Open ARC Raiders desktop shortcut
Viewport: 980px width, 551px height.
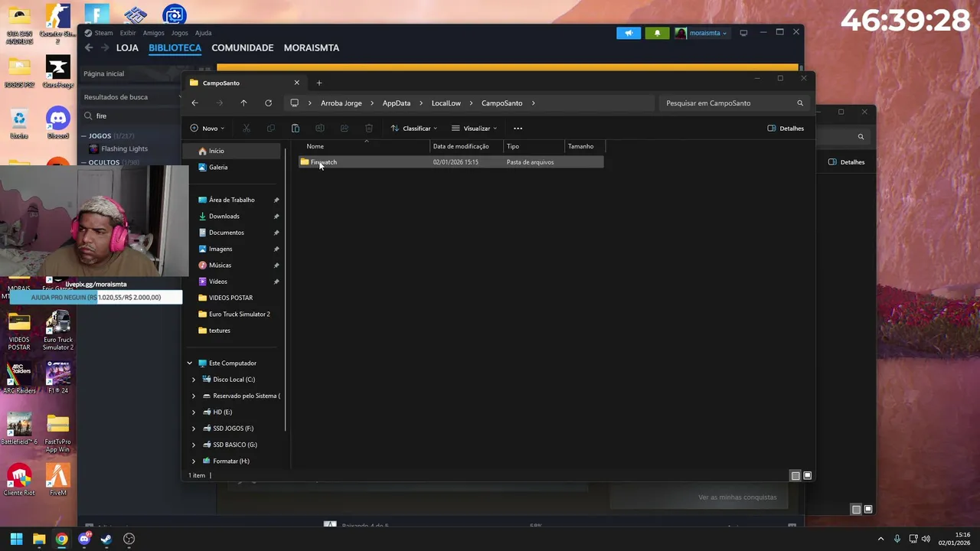[x=19, y=378]
